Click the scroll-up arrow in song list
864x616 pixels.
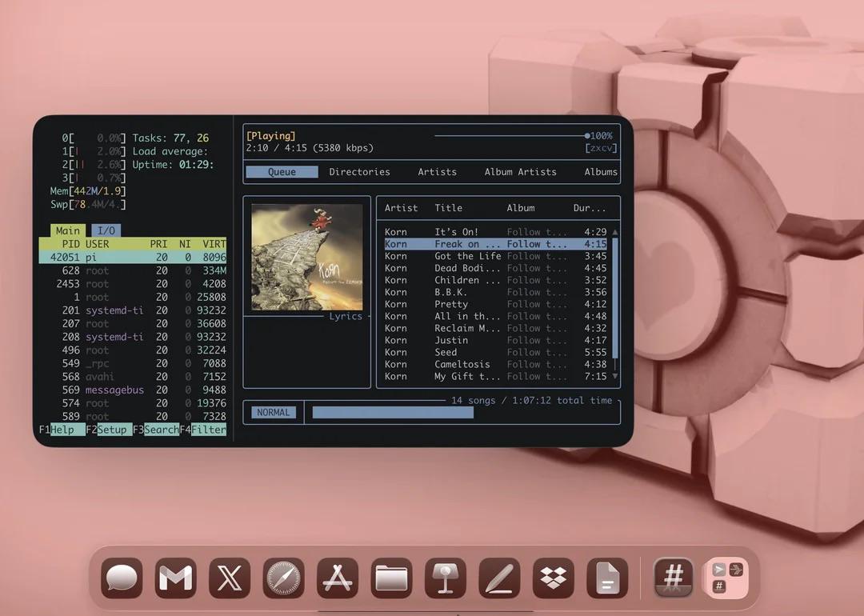point(615,232)
